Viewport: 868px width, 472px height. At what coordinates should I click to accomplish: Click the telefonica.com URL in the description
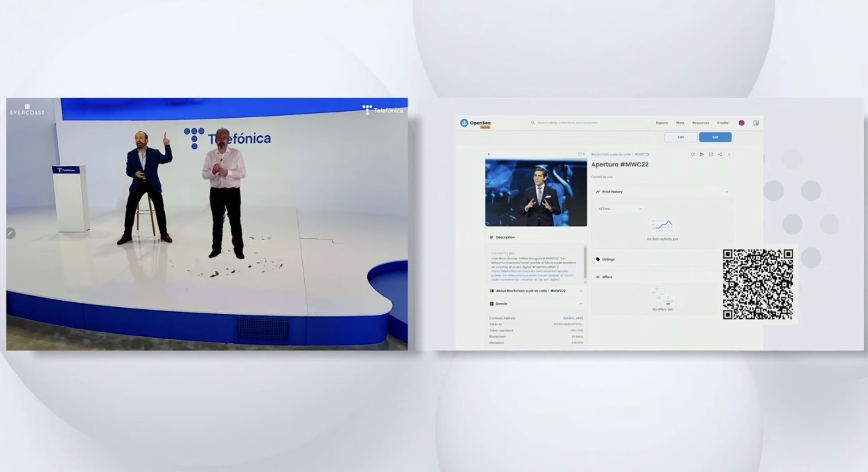coord(532,275)
